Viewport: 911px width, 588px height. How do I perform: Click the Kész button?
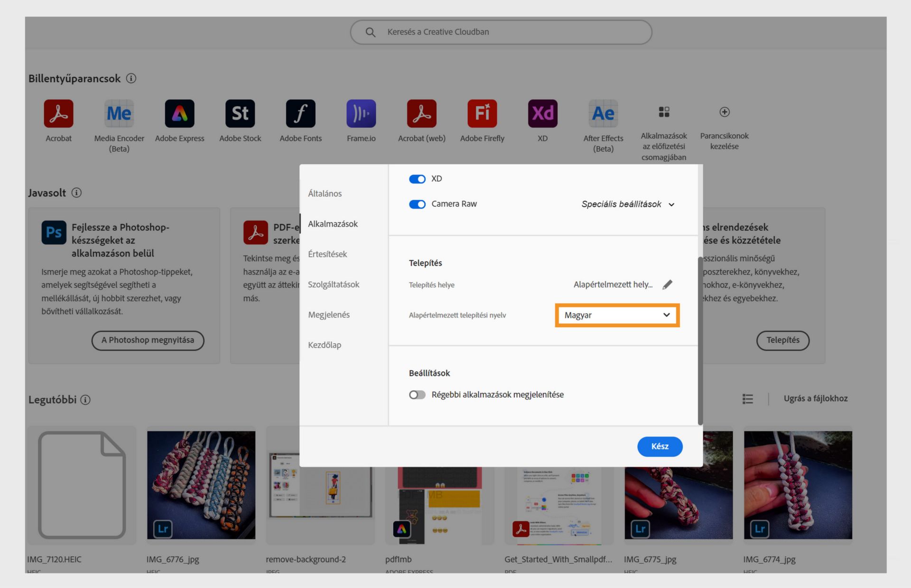(x=660, y=446)
